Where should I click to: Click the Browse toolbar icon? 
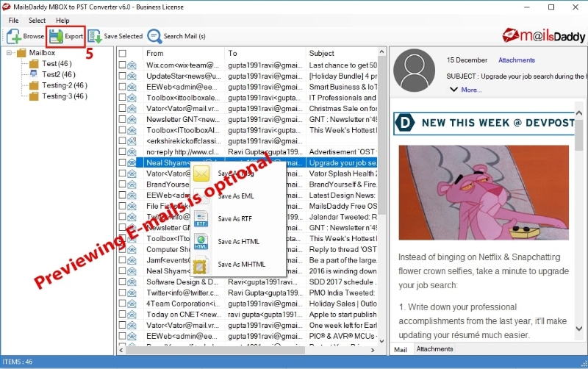(15, 35)
